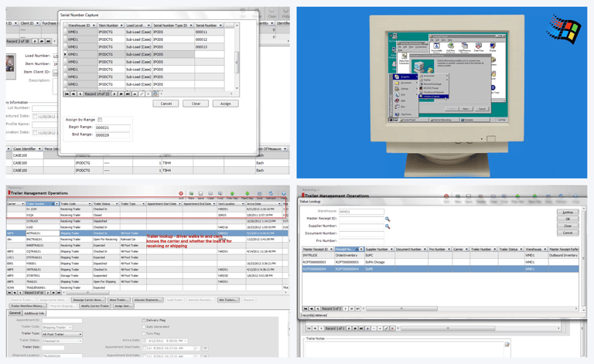Click the Assign User button
The image size is (594, 364).
[x=123, y=306]
